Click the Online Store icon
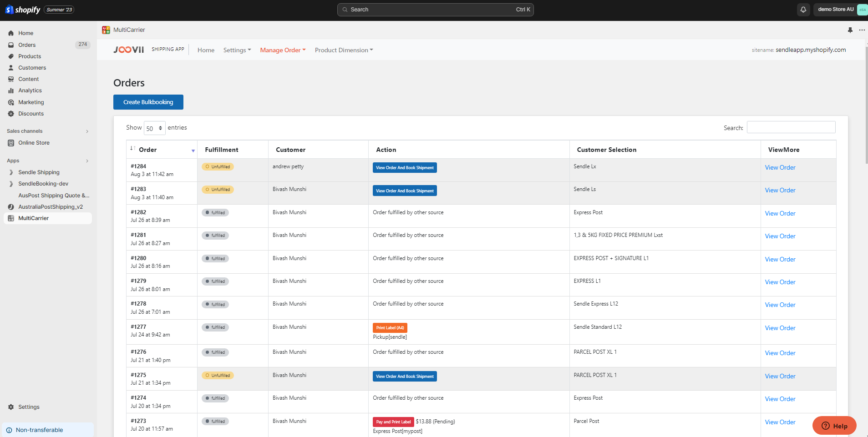This screenshot has height=437, width=868. [11, 143]
